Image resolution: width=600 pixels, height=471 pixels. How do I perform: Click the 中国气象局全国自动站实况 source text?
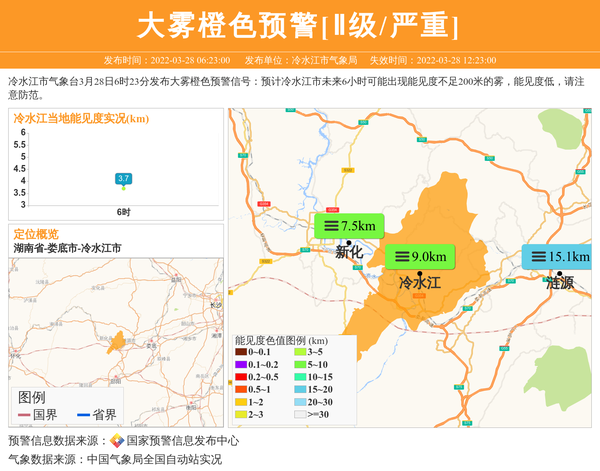point(154,459)
